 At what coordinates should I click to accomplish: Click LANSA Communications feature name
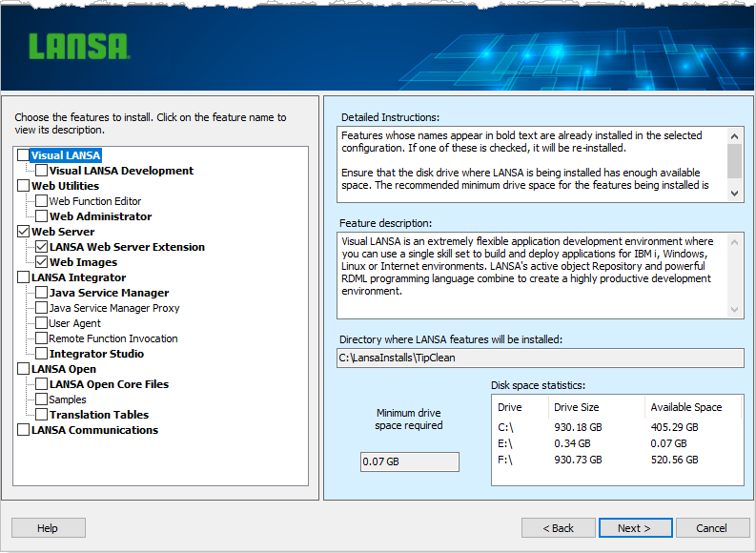(x=94, y=430)
